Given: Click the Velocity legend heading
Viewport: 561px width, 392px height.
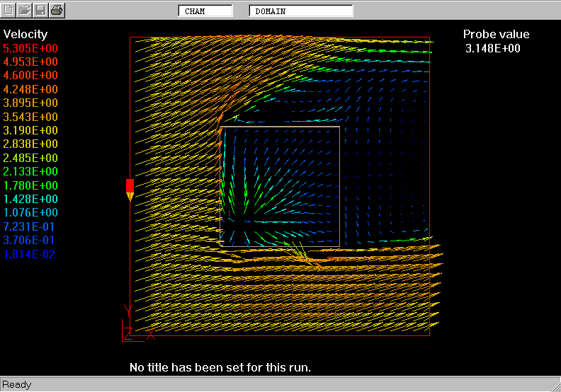Looking at the screenshot, I should (x=25, y=34).
